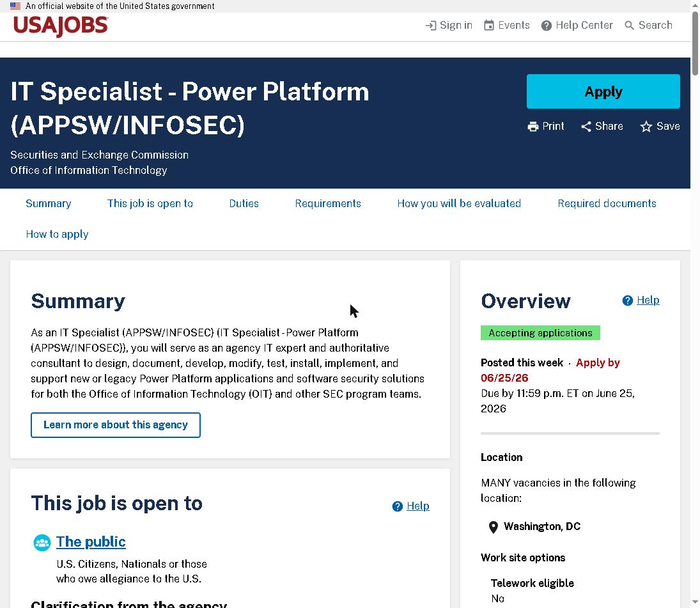This screenshot has height=608, width=700.
Task: Click Office of Information Technology text
Action: coord(89,170)
